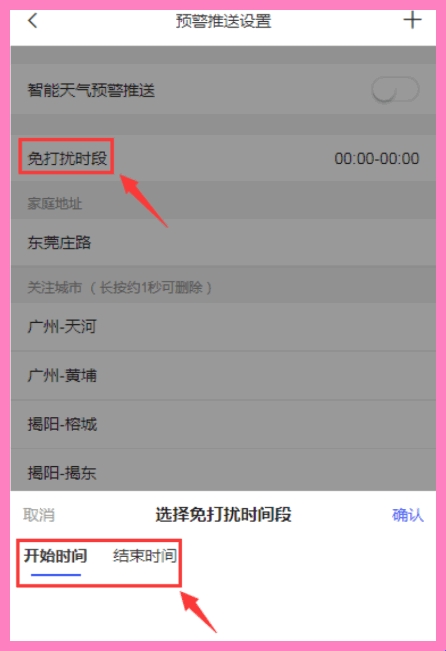This screenshot has width=446, height=651.
Task: Click 取消 to dismiss the picker
Action: [x=39, y=515]
